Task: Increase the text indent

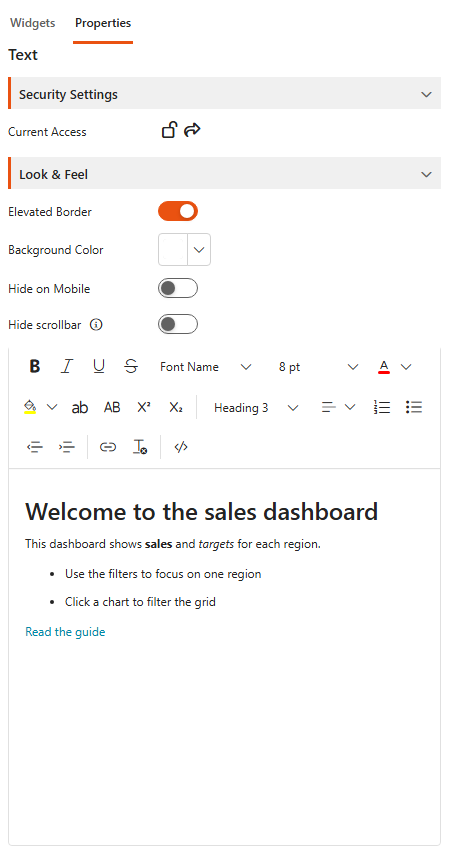Action: (x=67, y=447)
